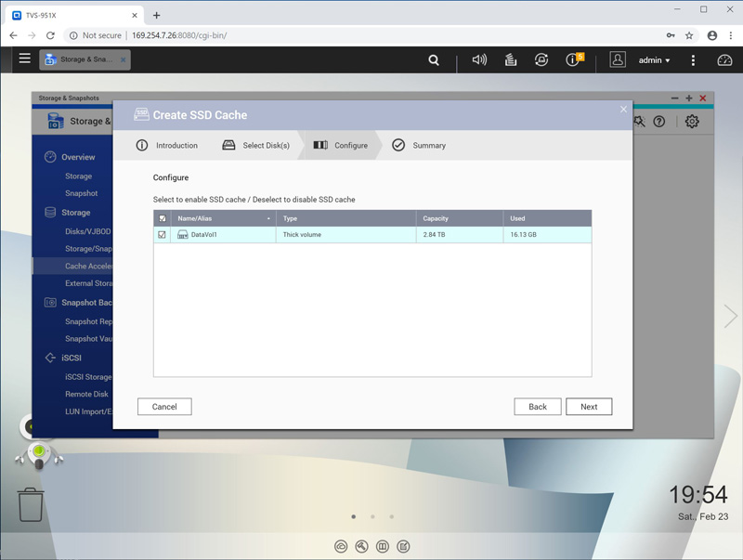Open Cache Acceleration in sidebar

[x=88, y=267]
